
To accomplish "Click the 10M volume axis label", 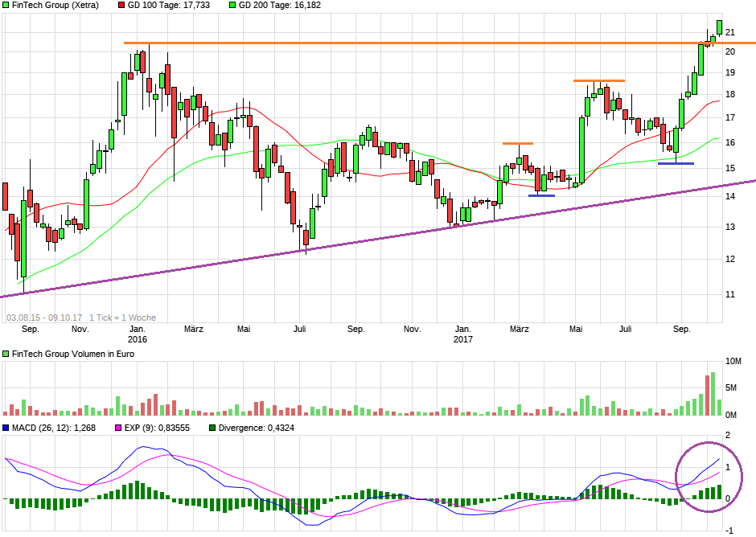I will [x=733, y=362].
